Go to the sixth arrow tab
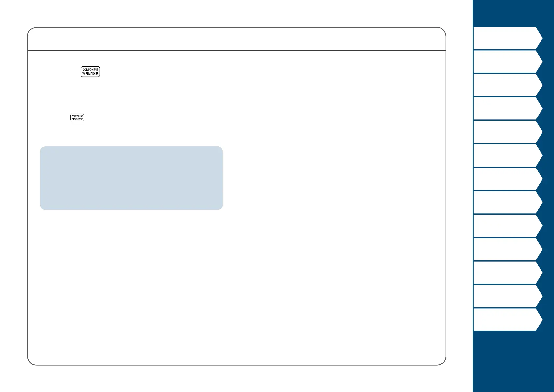Viewport: 554px width, 392px height. pyautogui.click(x=508, y=155)
